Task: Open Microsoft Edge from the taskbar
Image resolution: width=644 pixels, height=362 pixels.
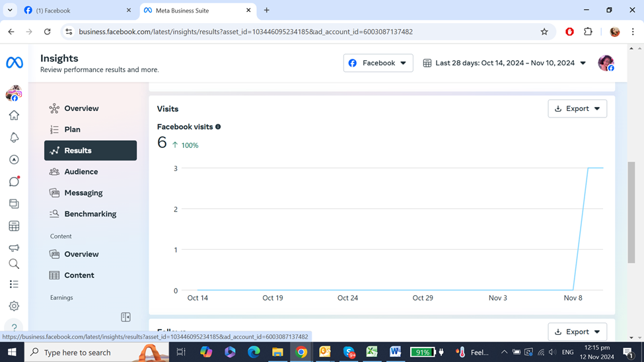Action: point(254,351)
